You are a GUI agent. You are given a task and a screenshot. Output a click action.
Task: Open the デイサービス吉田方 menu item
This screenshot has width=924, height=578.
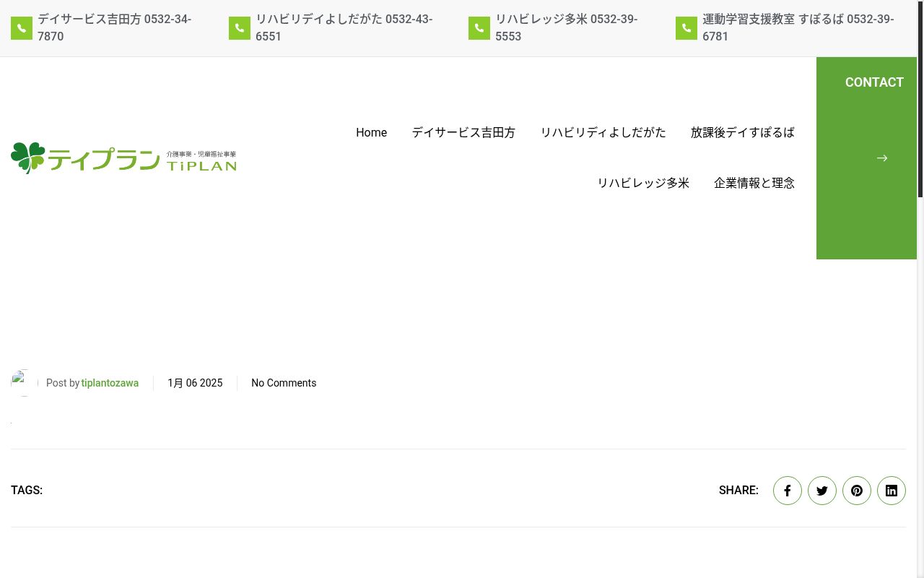tap(463, 133)
